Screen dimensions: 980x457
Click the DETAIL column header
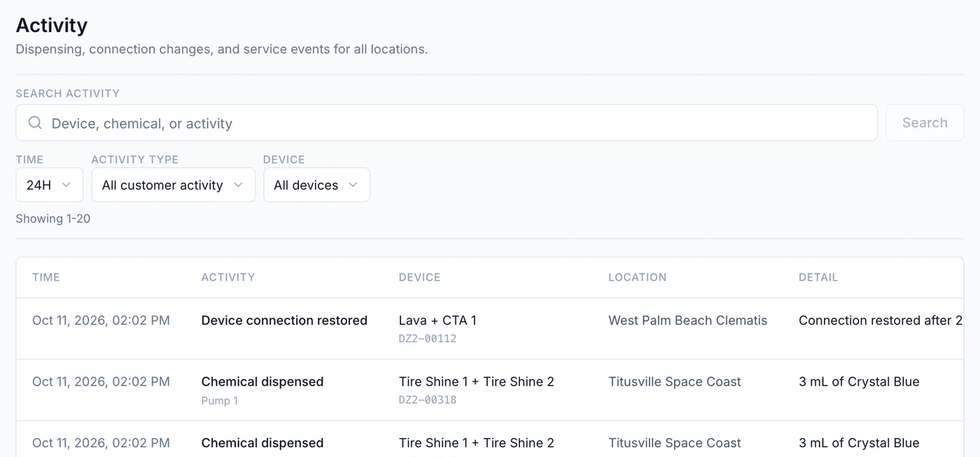[818, 277]
